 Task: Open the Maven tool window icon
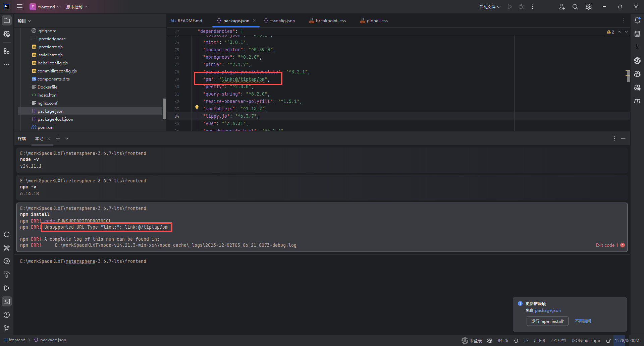coord(637,101)
